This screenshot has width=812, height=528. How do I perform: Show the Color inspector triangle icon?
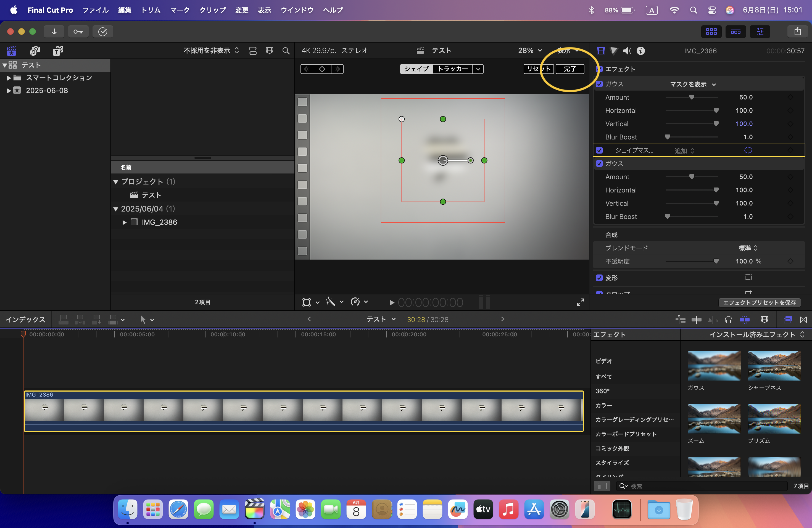(614, 51)
